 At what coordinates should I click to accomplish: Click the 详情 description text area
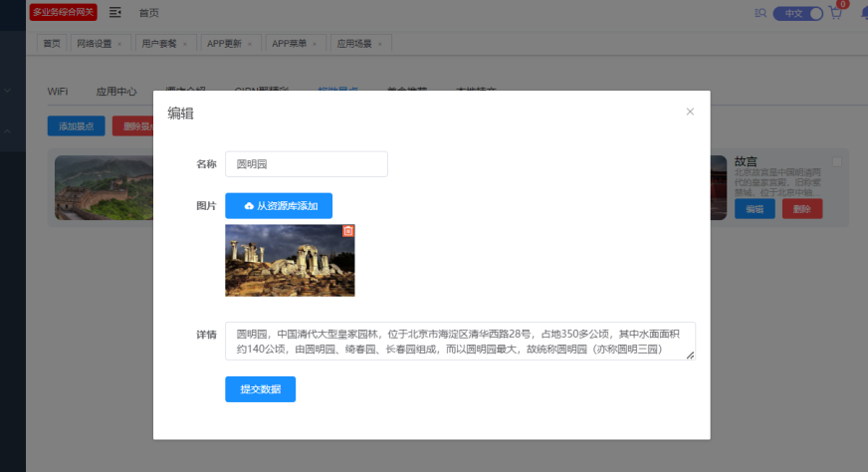[460, 341]
